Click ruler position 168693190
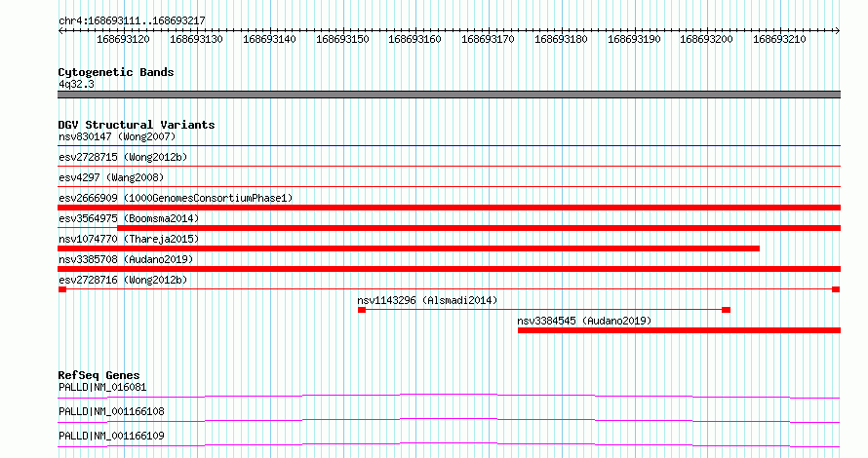 634,39
